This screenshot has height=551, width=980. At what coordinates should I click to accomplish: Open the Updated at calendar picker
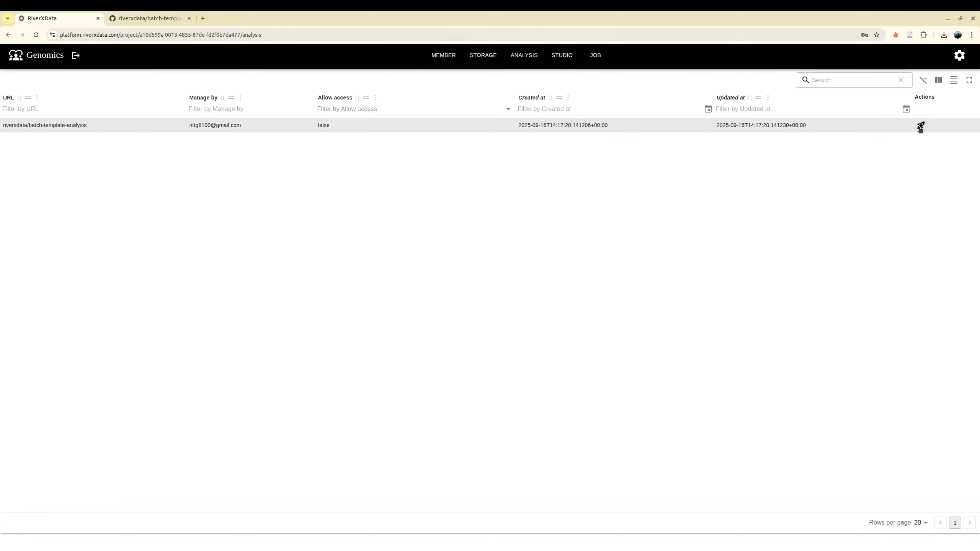pos(906,109)
